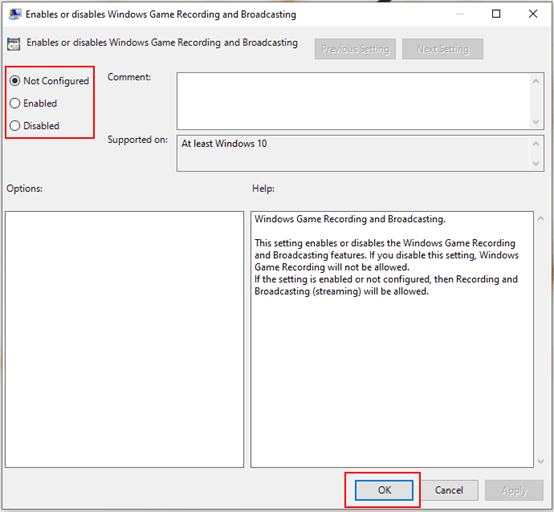
Task: Choose the Disabled radio option
Action: pyautogui.click(x=15, y=125)
